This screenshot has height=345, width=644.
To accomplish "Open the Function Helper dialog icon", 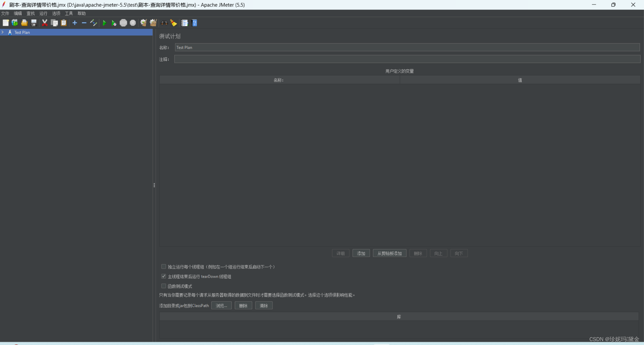I will 184,23.
